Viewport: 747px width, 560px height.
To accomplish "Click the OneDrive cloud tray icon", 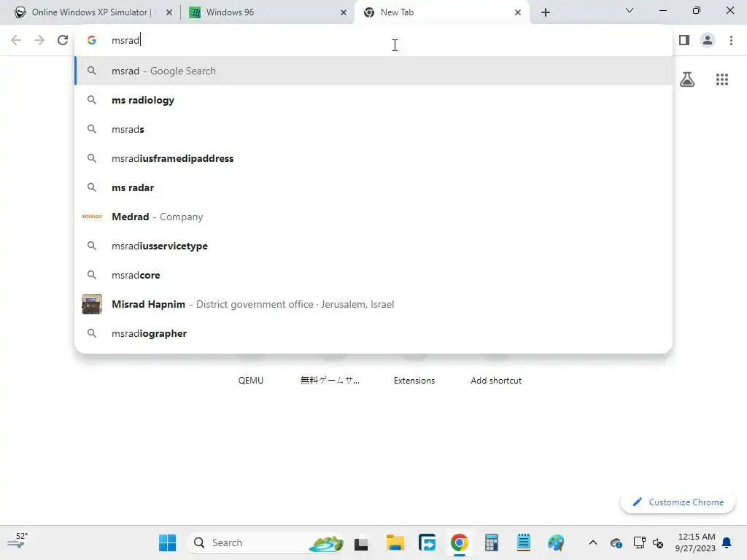I will pyautogui.click(x=616, y=542).
